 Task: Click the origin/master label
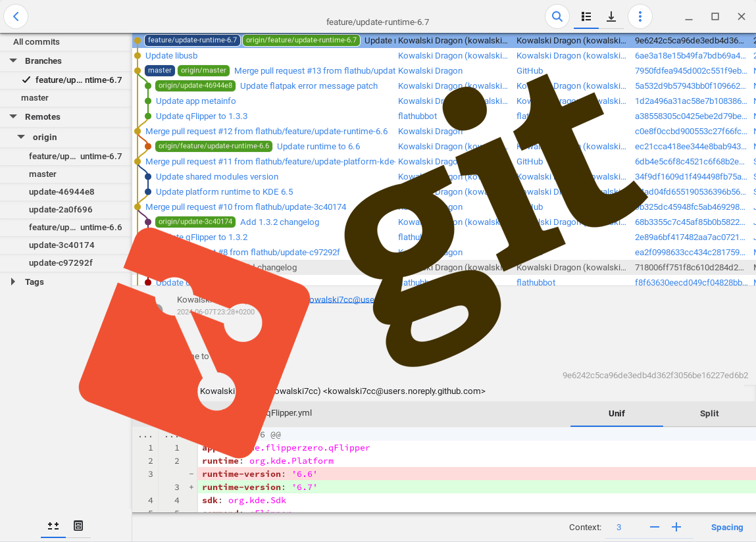click(x=203, y=70)
